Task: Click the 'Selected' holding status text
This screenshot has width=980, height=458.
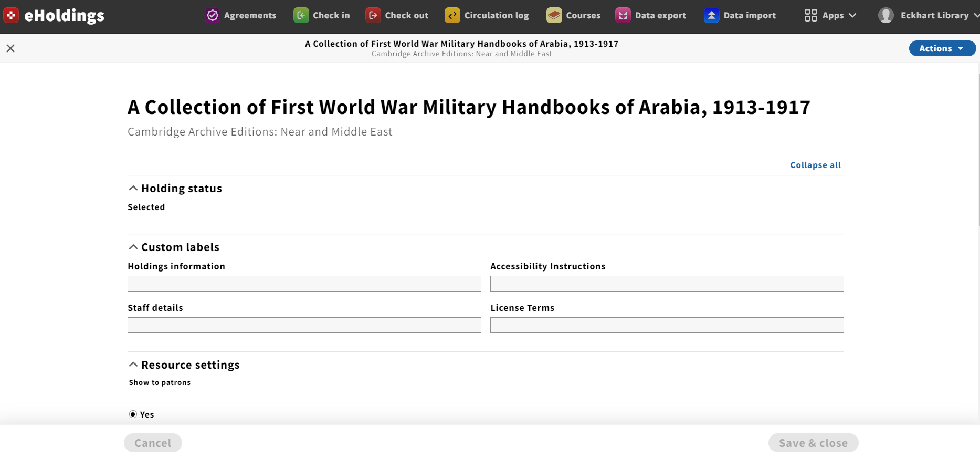Action: (x=146, y=207)
